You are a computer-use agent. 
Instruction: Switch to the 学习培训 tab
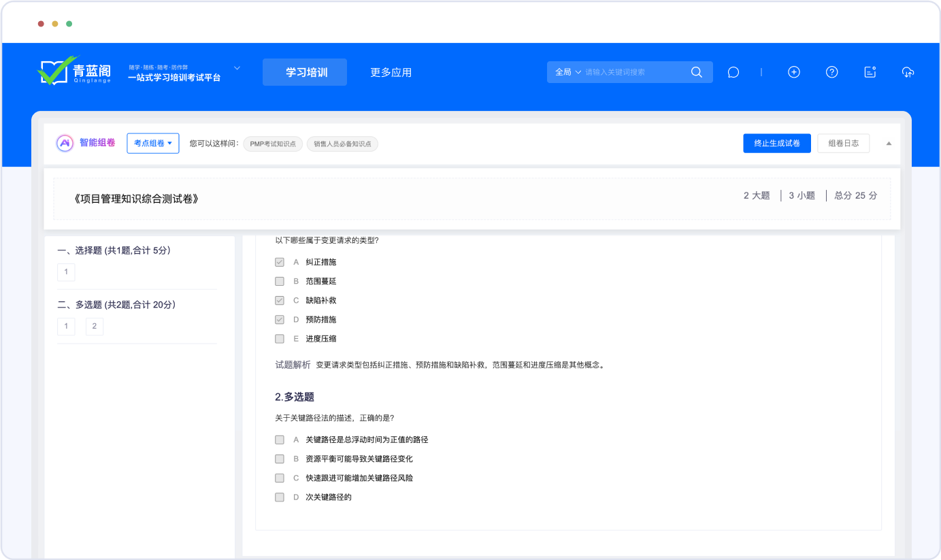coord(305,72)
